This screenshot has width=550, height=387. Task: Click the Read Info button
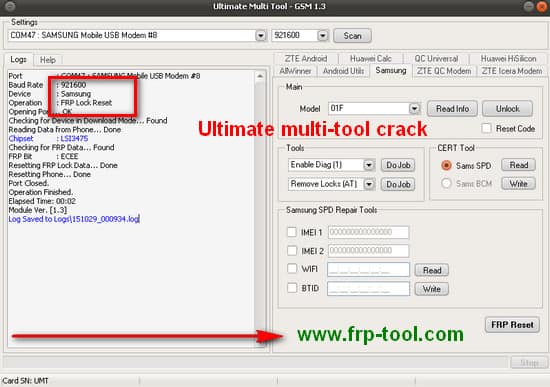point(452,109)
